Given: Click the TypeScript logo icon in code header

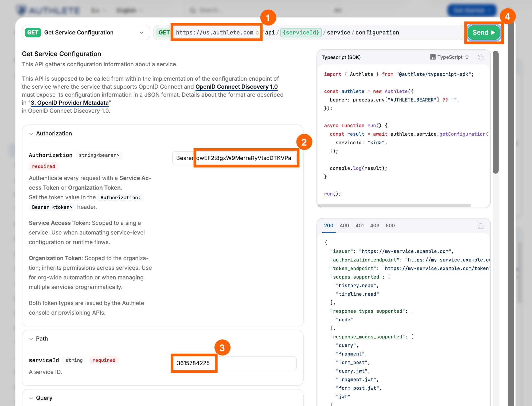Looking at the screenshot, I should [433, 57].
